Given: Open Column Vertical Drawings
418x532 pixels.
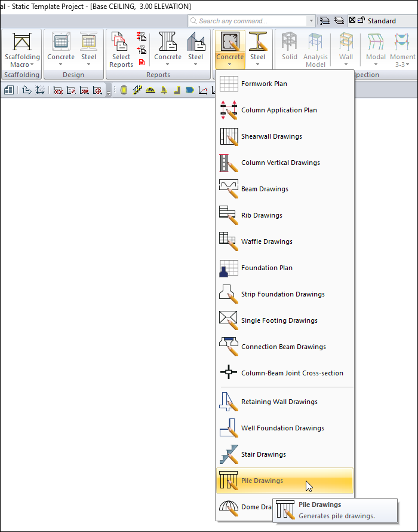Looking at the screenshot, I should 284,163.
